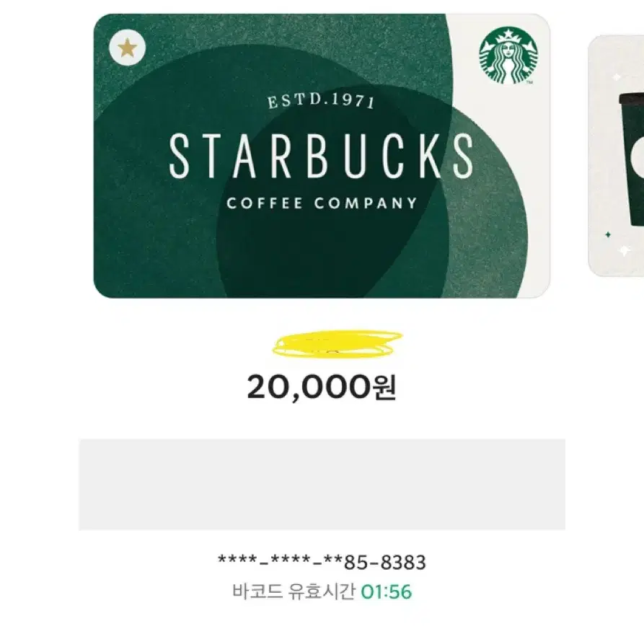This screenshot has height=644, width=644.
Task: Click the 원 currency symbol after balance
Action: (384, 387)
